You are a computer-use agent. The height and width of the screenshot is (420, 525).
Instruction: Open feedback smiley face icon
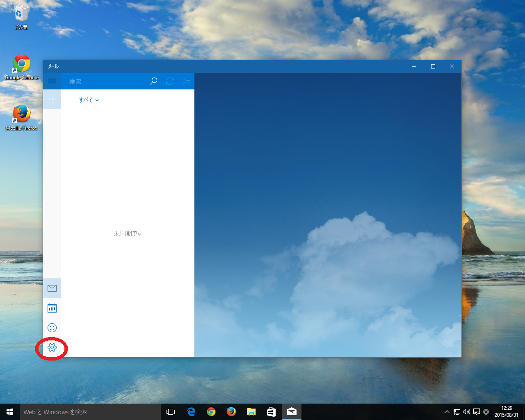tap(52, 328)
